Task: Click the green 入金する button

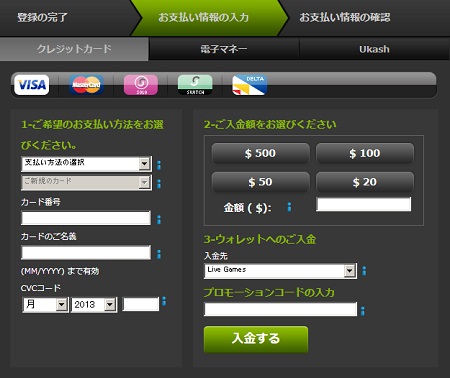Action: coord(256,339)
